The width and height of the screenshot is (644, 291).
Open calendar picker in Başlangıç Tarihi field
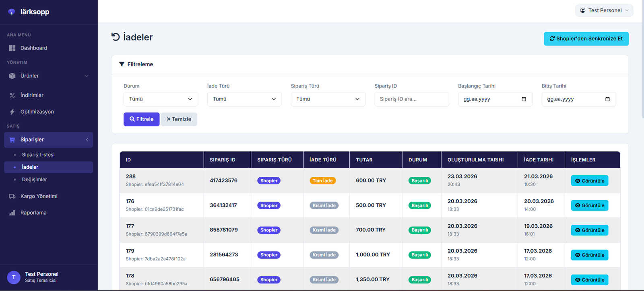pos(524,99)
